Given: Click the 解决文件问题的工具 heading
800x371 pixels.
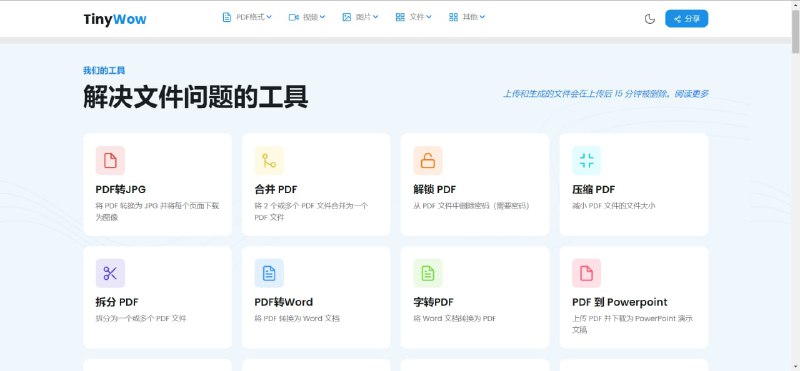Looking at the screenshot, I should 195,97.
